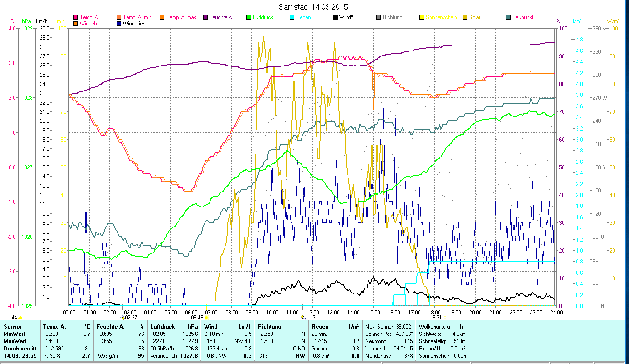The width and height of the screenshot is (629, 364).
Task: Click the 'Neumond 20.03.15' entry
Action: tap(389, 341)
